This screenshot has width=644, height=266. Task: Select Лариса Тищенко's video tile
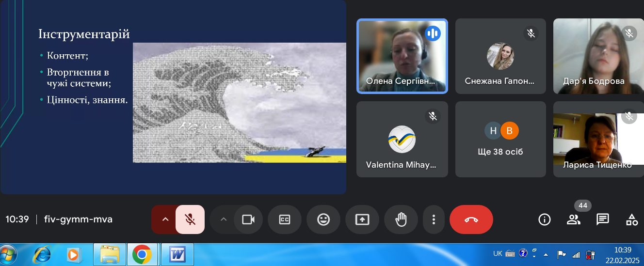click(598, 139)
